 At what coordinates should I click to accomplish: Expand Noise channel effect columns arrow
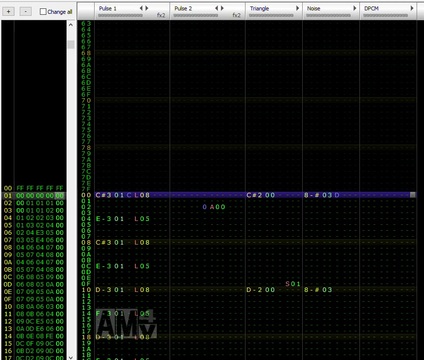(x=354, y=8)
